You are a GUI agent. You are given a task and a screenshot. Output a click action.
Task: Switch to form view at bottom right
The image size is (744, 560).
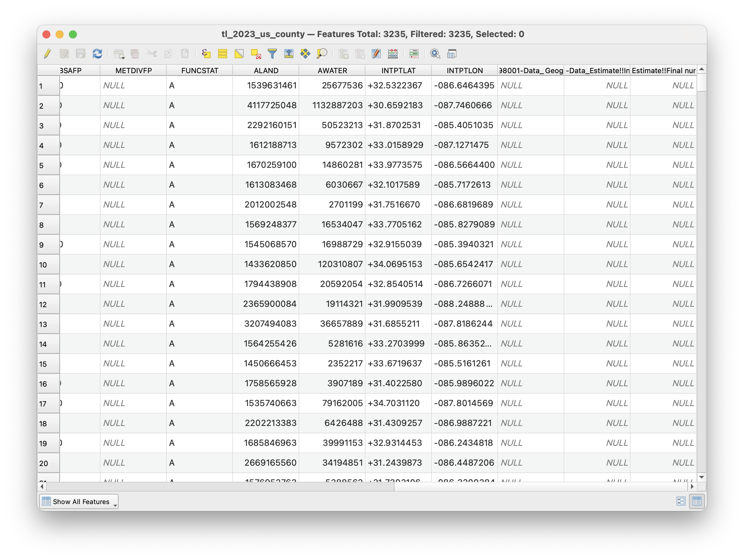(681, 501)
